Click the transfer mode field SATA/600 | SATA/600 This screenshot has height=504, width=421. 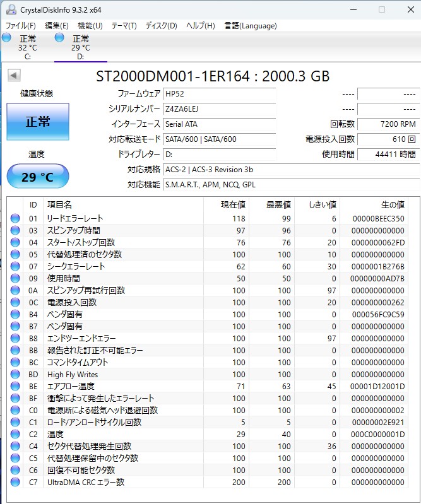coord(220,139)
